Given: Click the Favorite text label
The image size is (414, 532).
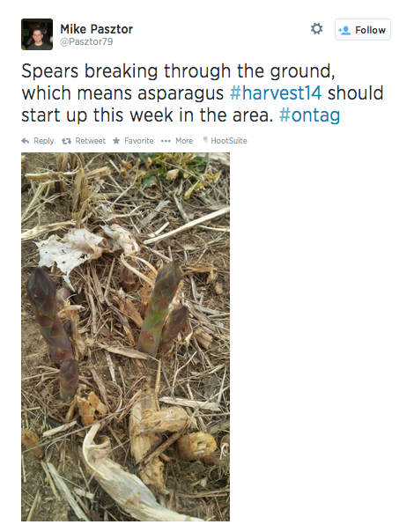Looking at the screenshot, I should click(139, 141).
